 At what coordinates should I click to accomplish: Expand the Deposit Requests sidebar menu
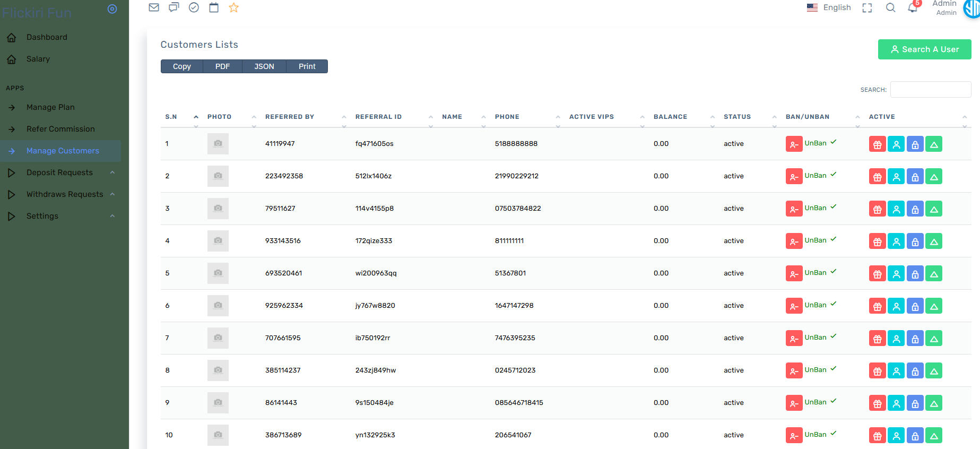click(x=59, y=172)
